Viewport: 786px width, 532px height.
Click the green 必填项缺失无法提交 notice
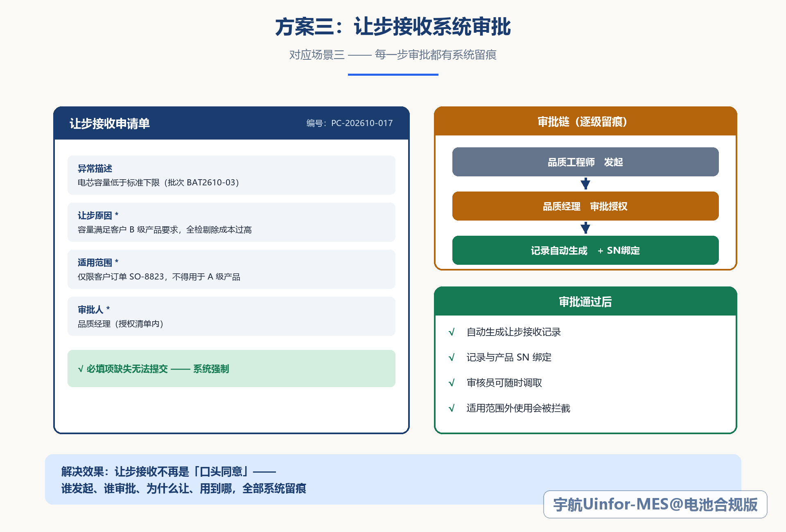click(231, 368)
